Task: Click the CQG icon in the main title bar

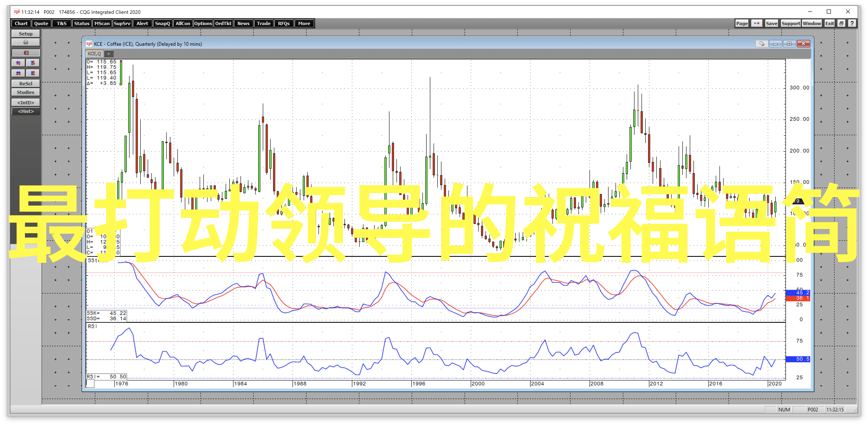Action: (17, 12)
